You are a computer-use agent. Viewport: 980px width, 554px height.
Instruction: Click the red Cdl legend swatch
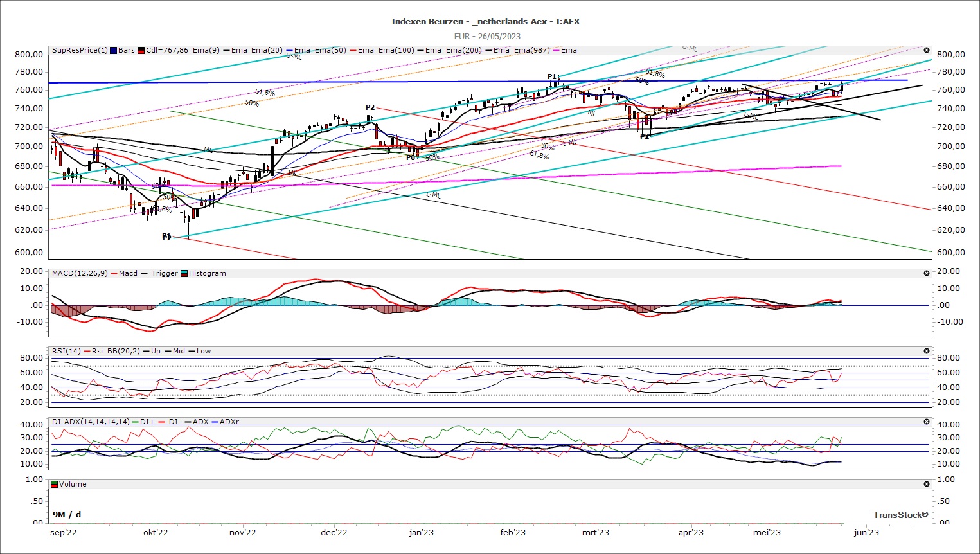click(x=141, y=50)
